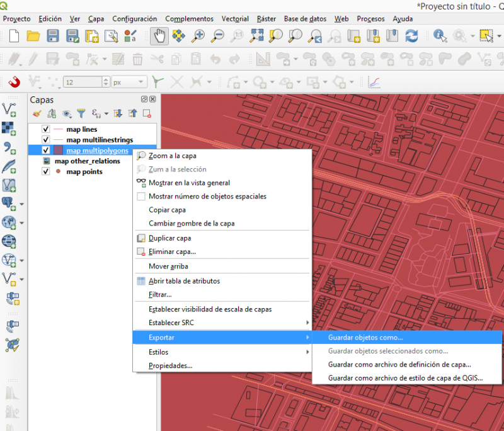Add a new layer group in Capas panel
The image size is (504, 431).
(x=52, y=114)
